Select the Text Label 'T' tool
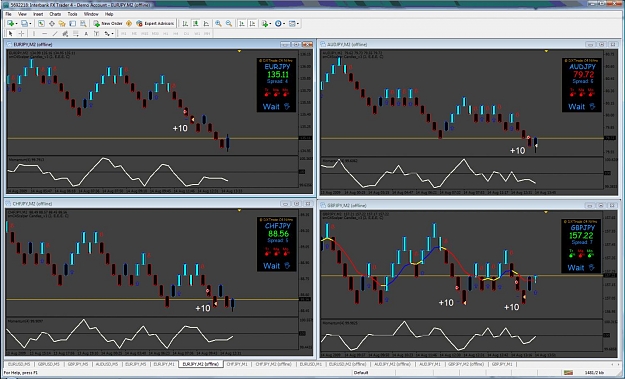 96,33
